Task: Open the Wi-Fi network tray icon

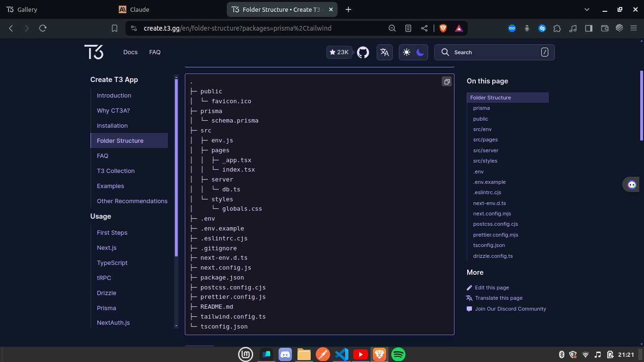Action: click(x=586, y=354)
